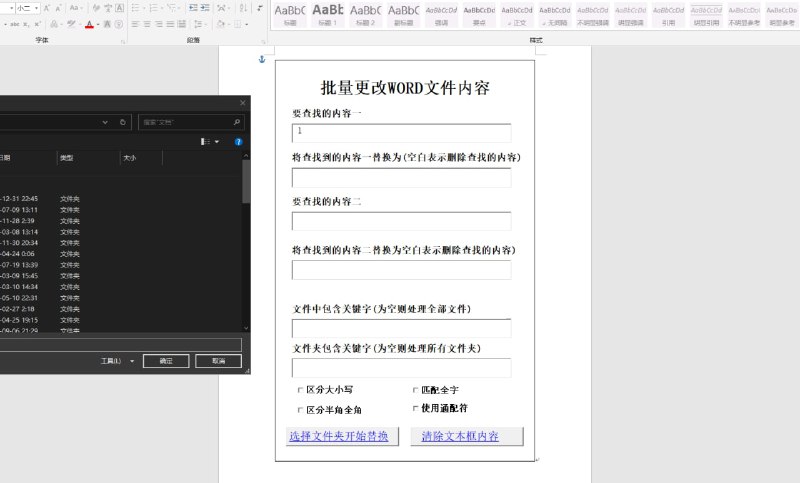Screen dimensions: 800x483
Task: Apply paragraph shading paint bucket
Action: pos(220,24)
